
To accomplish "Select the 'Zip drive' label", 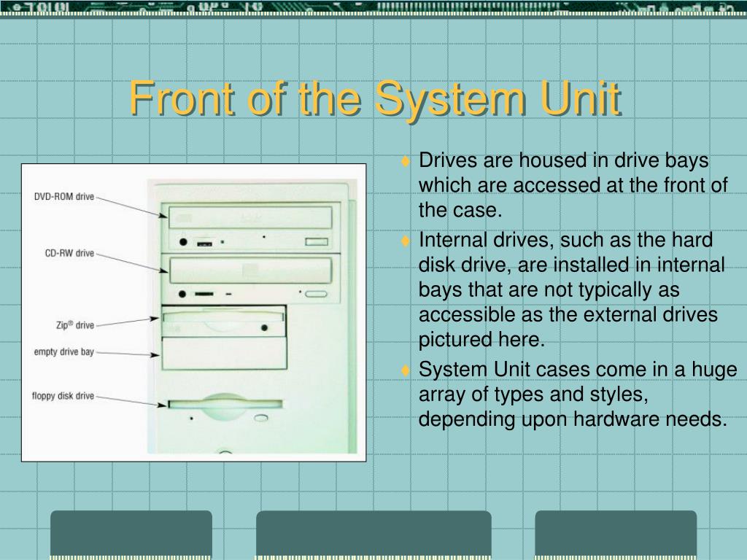I will click(x=75, y=325).
